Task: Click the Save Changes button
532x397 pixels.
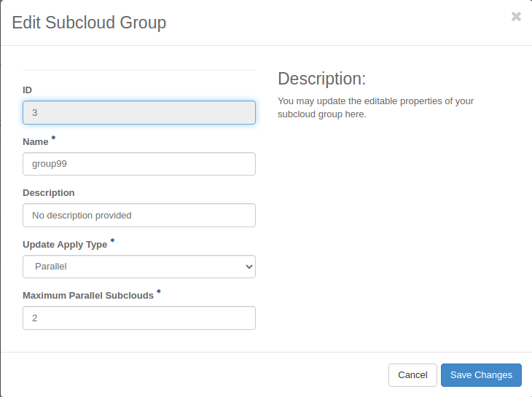Action: pyautogui.click(x=481, y=374)
